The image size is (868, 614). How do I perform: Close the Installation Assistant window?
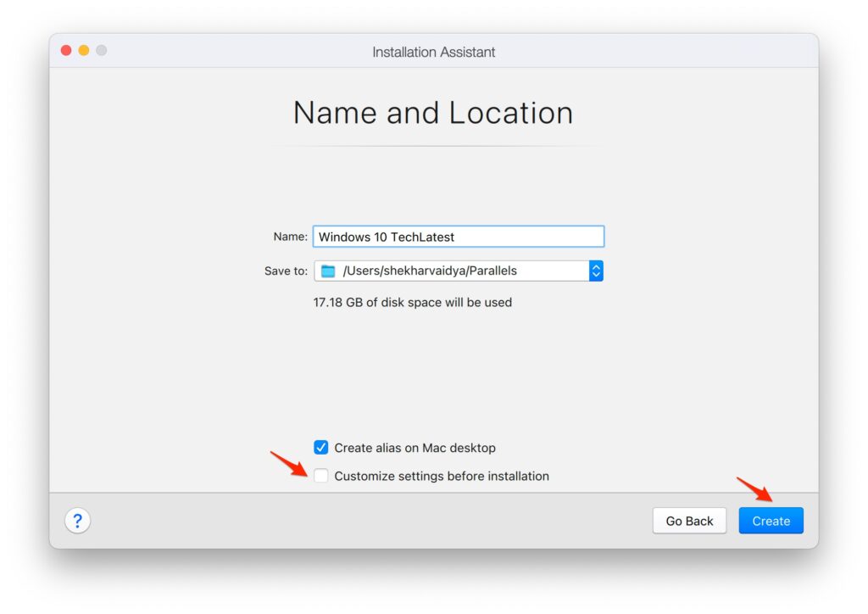pyautogui.click(x=66, y=50)
